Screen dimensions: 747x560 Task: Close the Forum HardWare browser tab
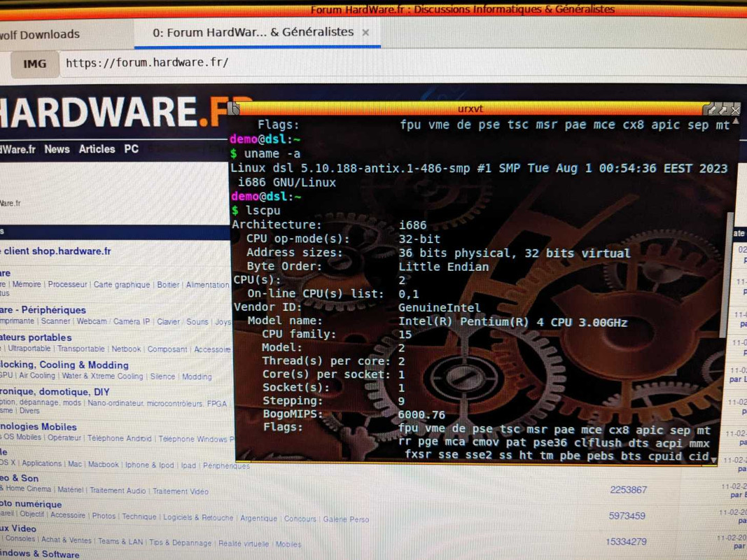tap(365, 32)
